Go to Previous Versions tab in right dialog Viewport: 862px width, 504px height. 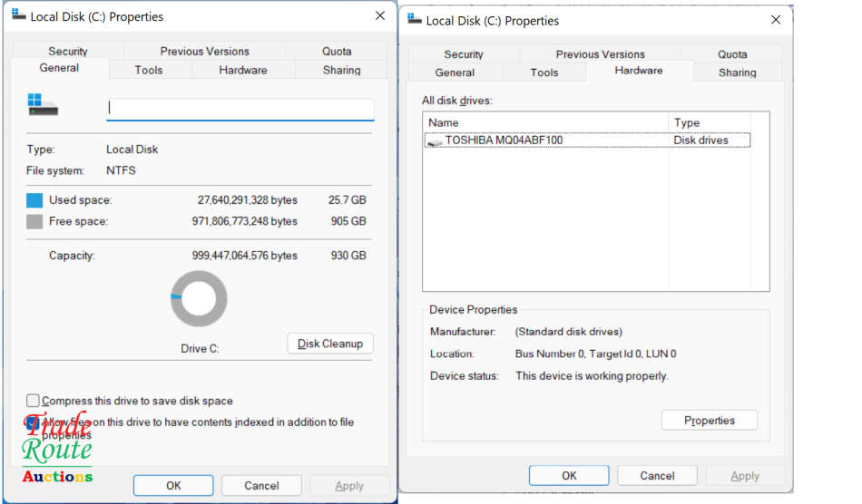pos(600,54)
